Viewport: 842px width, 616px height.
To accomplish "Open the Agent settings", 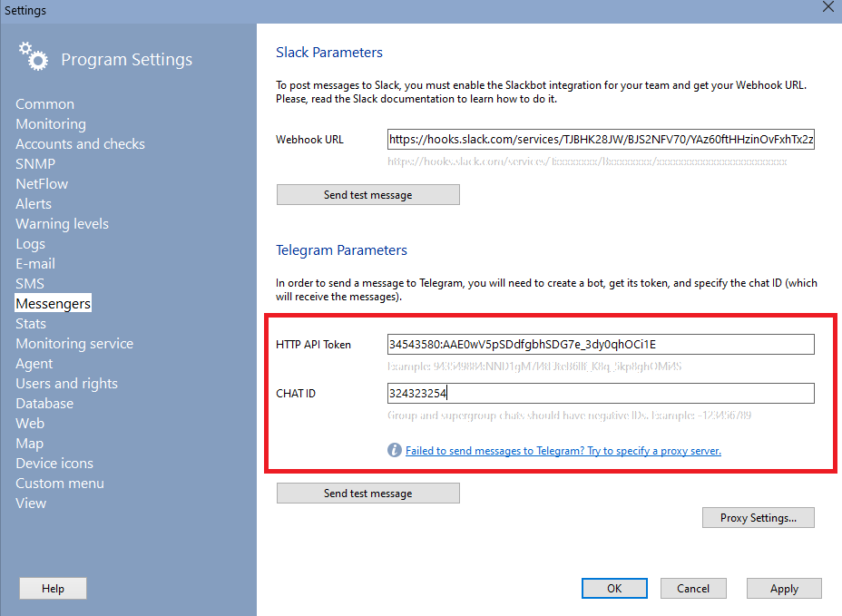I will [34, 364].
